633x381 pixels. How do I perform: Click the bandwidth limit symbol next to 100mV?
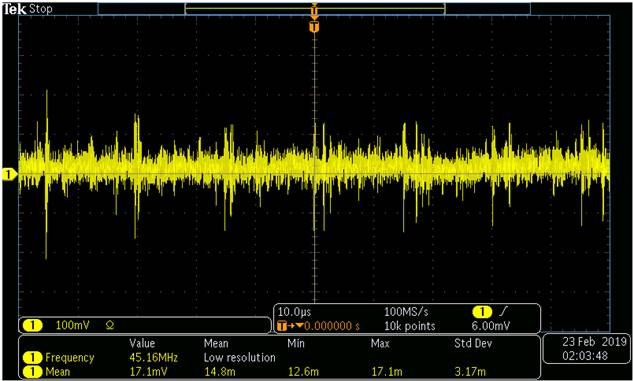pos(109,325)
